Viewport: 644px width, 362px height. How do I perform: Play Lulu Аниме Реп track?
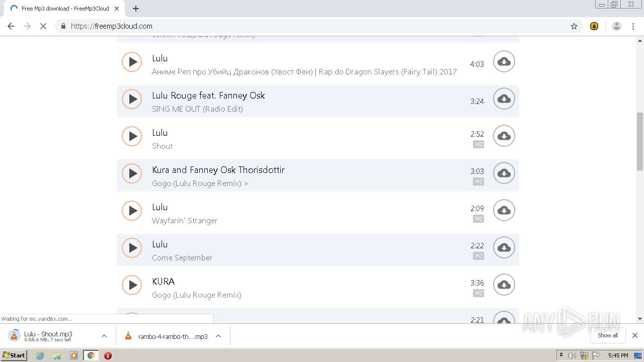click(x=132, y=62)
